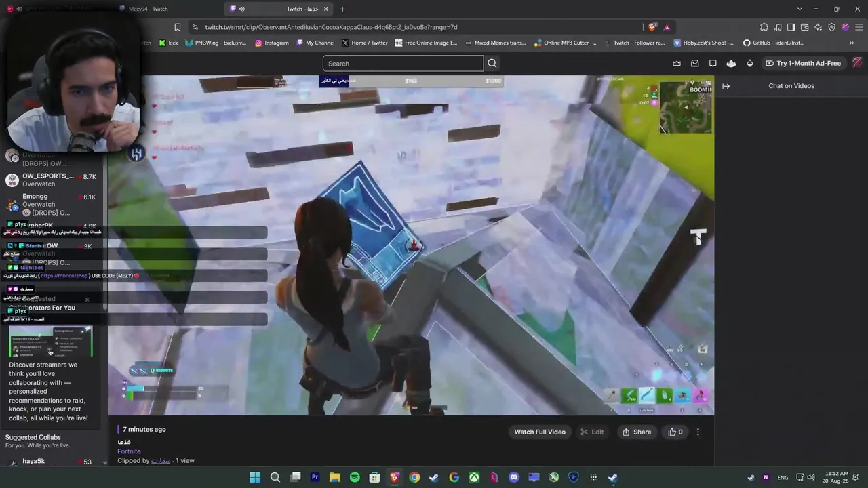This screenshot has height=488, width=868.
Task: Open Brave Wallet icon
Action: pos(804,27)
